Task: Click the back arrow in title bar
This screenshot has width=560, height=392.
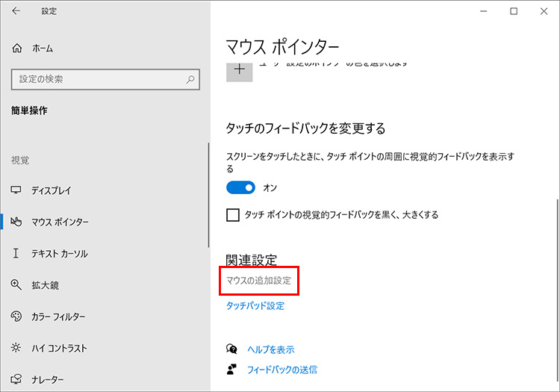Action: [16, 11]
